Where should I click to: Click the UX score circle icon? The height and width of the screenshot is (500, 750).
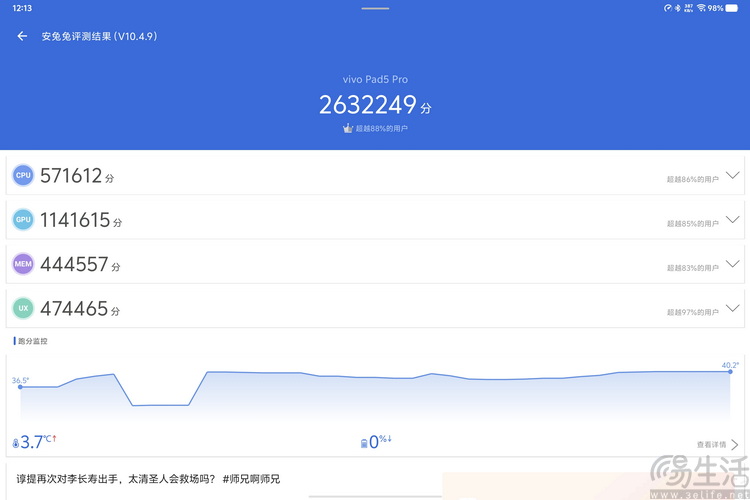(x=23, y=308)
